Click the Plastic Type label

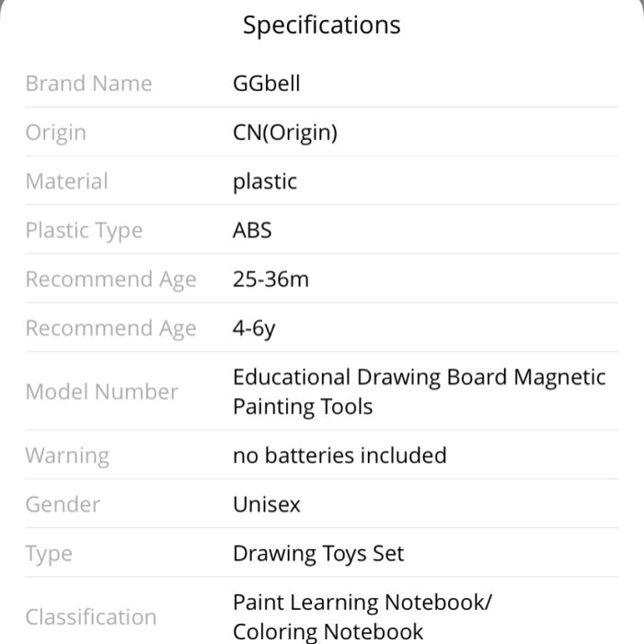click(x=85, y=230)
